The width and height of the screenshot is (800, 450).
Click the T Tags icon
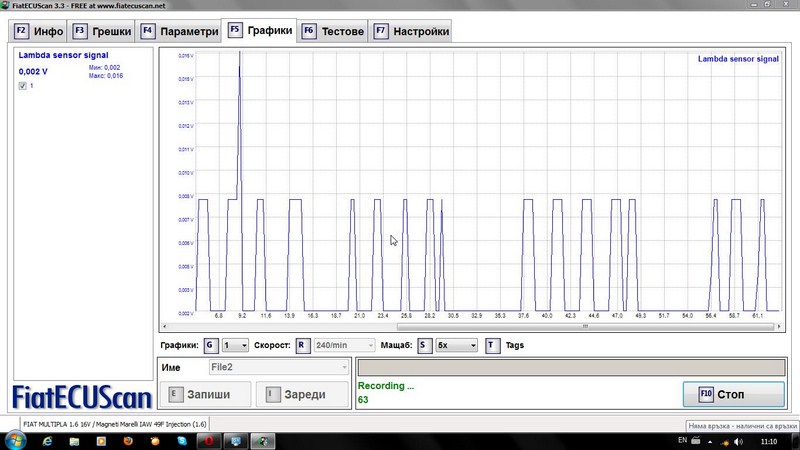coord(492,346)
